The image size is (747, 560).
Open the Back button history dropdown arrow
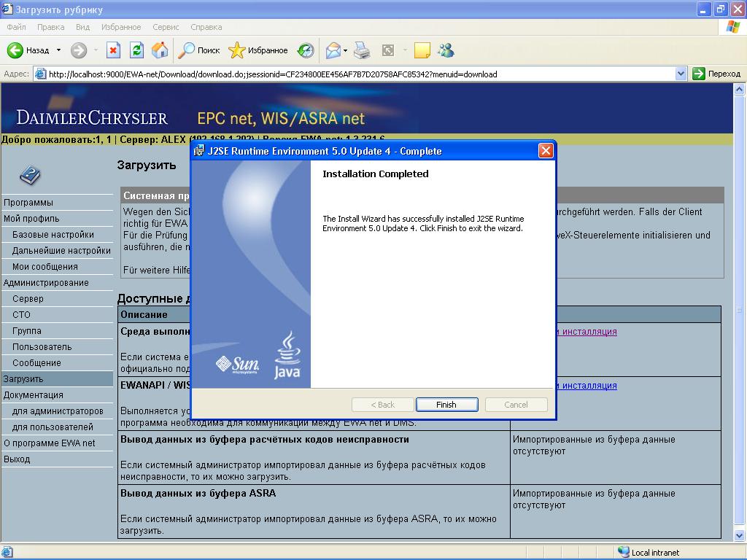pyautogui.click(x=58, y=50)
